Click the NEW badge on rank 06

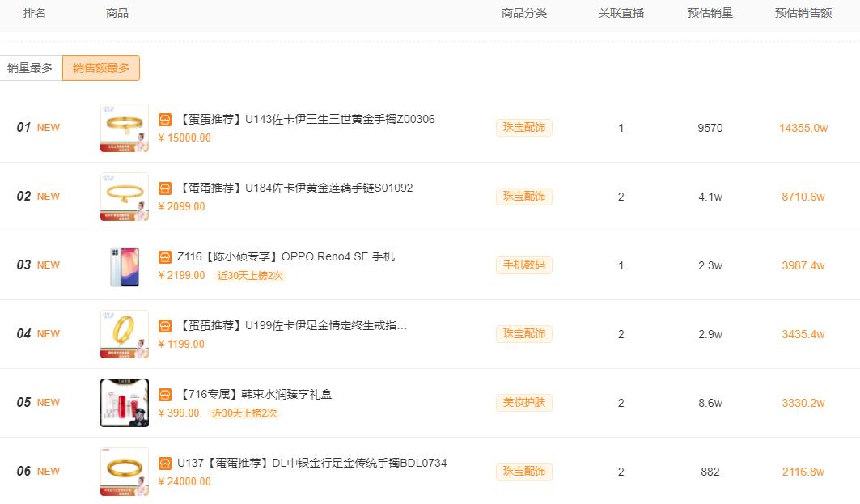48,471
